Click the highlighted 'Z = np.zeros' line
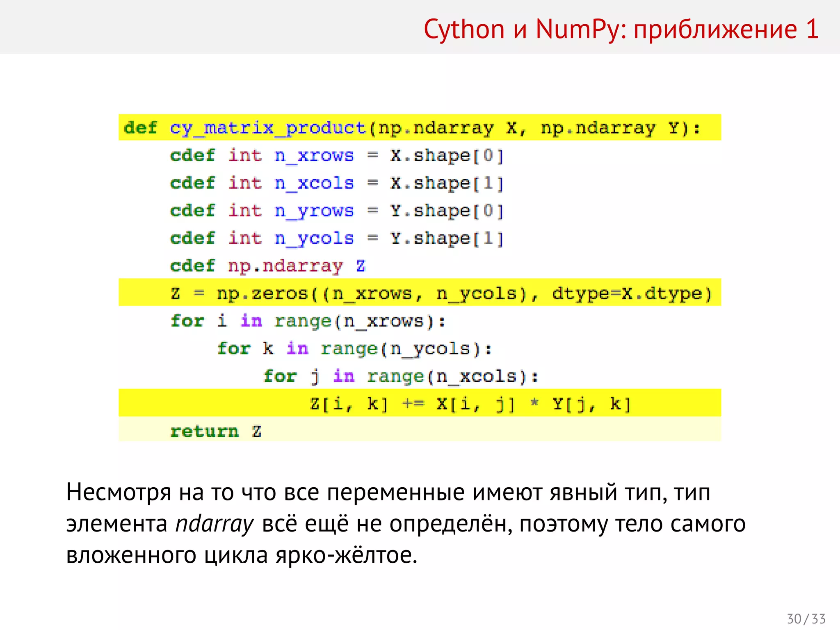 coord(420,292)
